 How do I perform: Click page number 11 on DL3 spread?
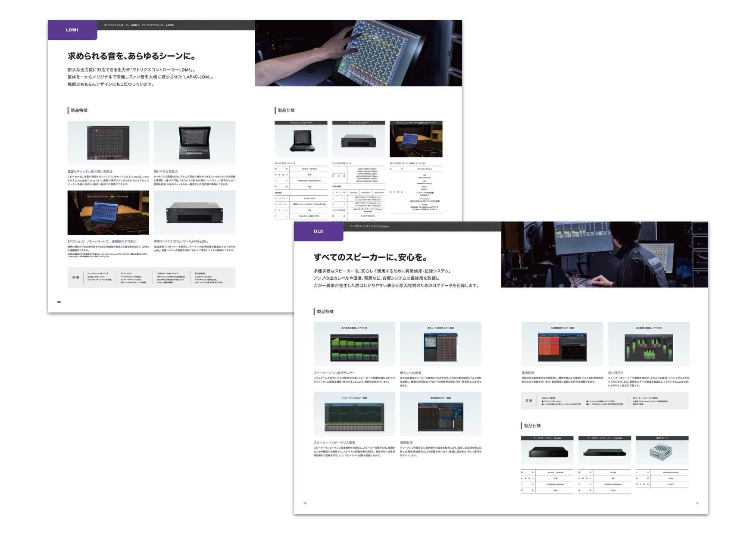click(x=697, y=503)
